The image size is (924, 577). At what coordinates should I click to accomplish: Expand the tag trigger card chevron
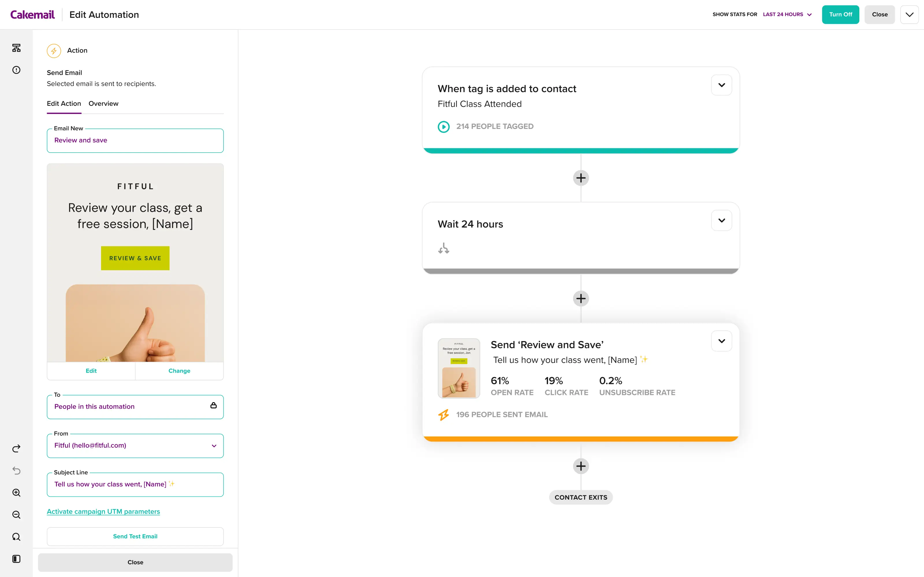click(721, 85)
